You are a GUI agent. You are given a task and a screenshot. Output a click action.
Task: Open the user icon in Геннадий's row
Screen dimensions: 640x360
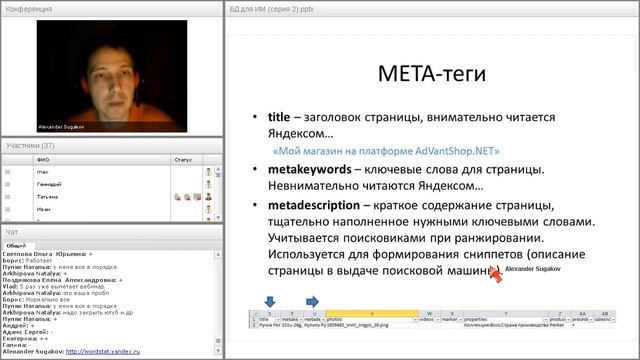(x=209, y=184)
